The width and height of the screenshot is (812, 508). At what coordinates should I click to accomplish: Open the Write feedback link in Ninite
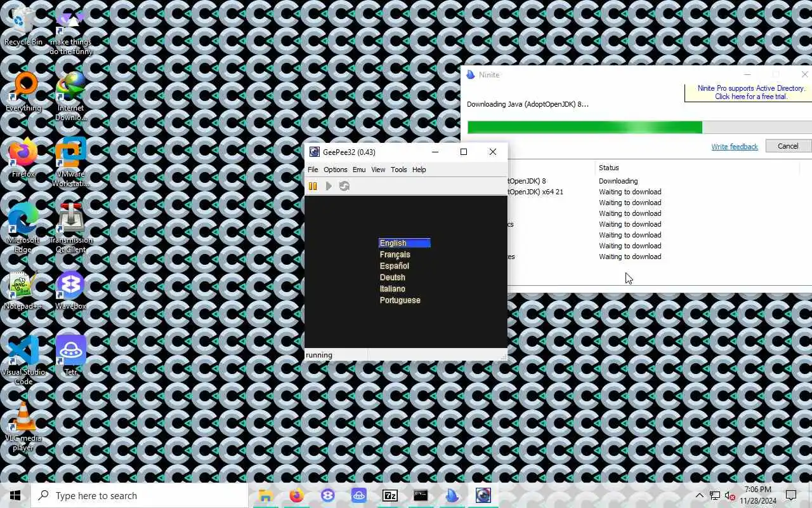735,147
